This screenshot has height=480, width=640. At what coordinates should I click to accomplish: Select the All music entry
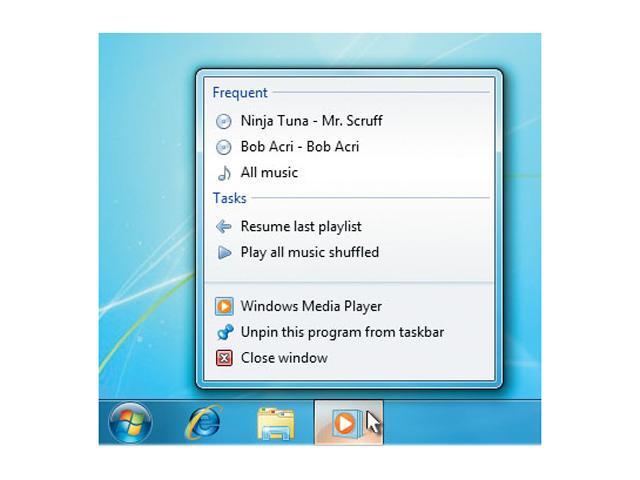269,173
